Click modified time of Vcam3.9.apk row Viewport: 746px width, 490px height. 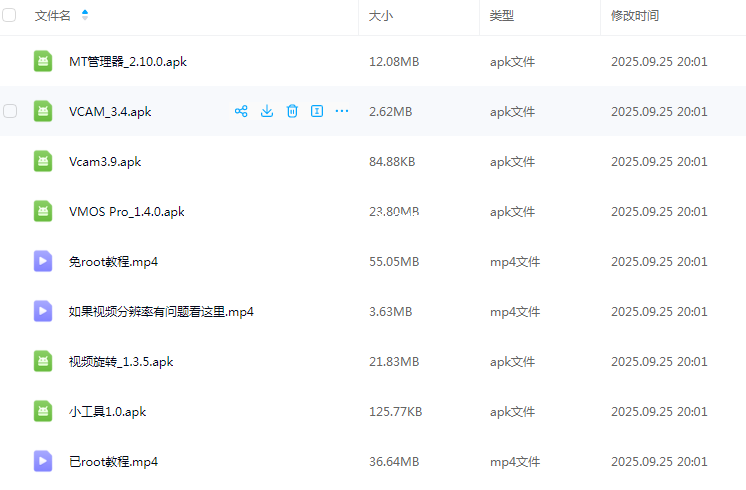tap(659, 162)
